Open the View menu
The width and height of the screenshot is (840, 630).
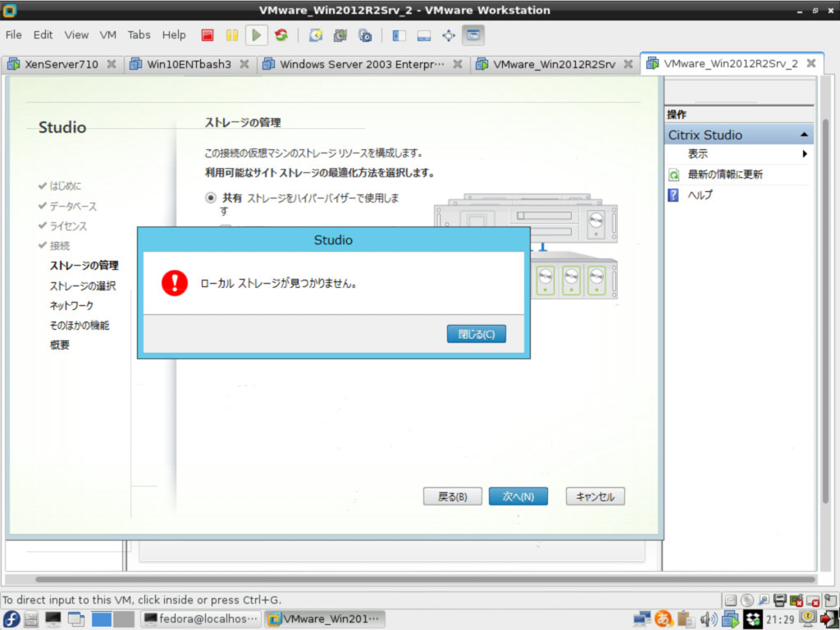point(76,34)
